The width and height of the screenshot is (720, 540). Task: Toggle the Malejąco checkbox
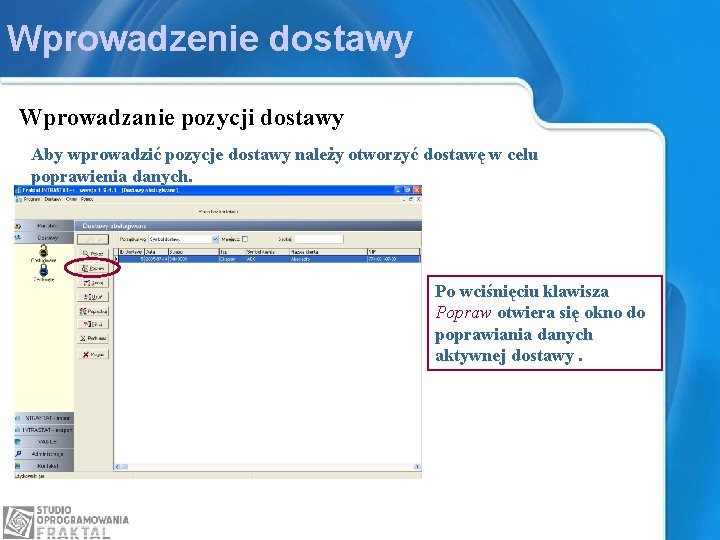pyautogui.click(x=245, y=239)
